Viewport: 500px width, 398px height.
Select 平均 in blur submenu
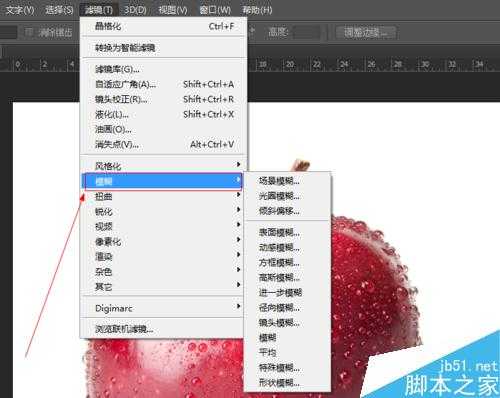point(288,352)
